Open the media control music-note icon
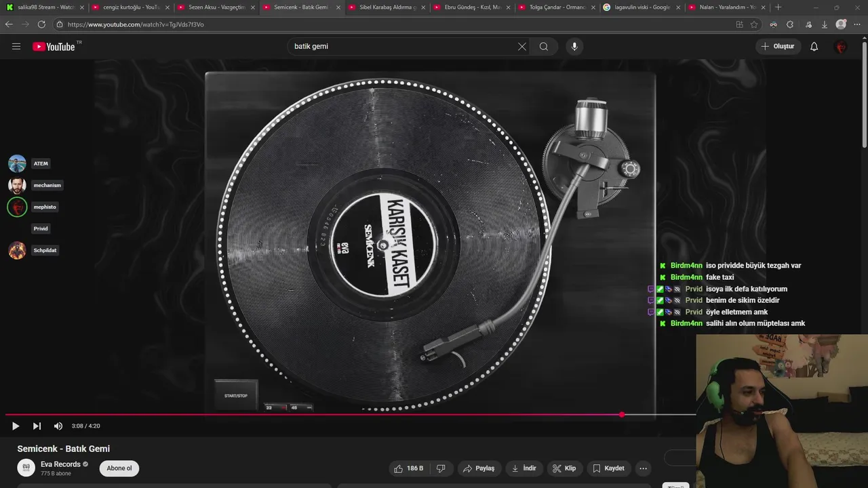 (x=808, y=24)
